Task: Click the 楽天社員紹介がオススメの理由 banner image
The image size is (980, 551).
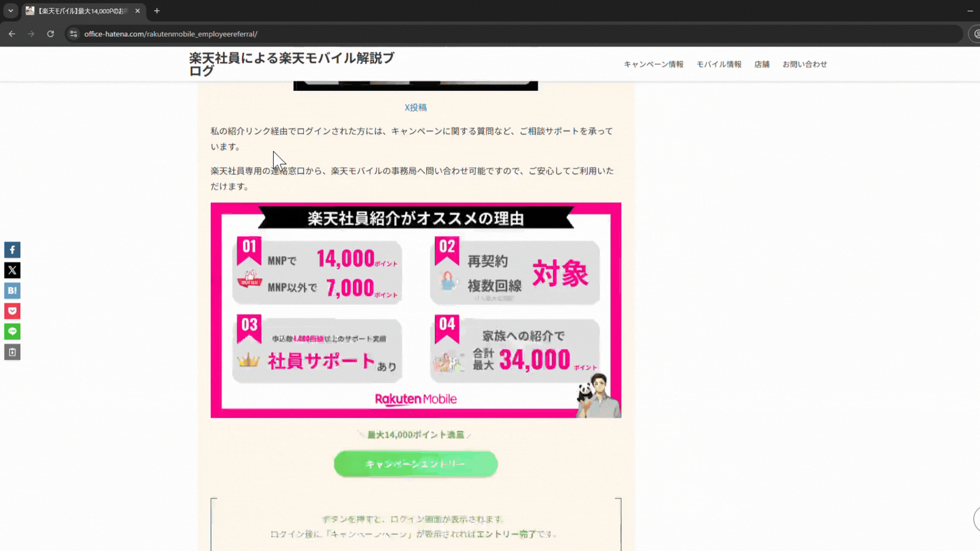Action: [415, 310]
